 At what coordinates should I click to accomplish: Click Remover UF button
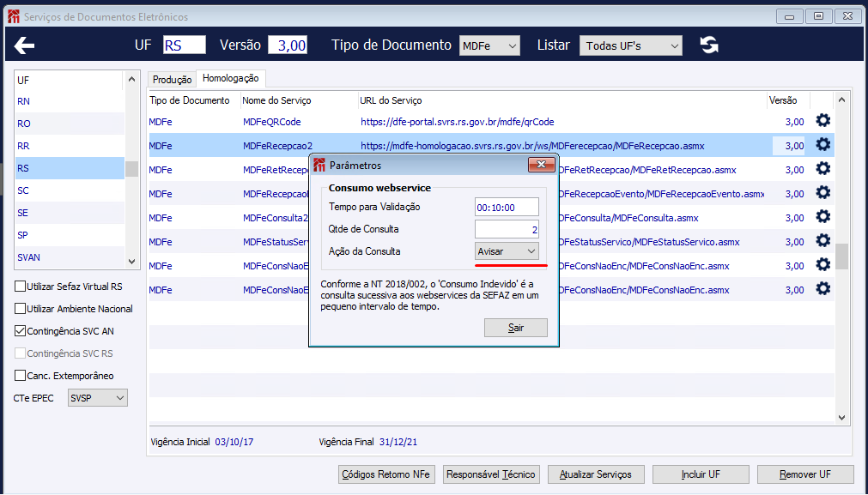click(x=804, y=474)
